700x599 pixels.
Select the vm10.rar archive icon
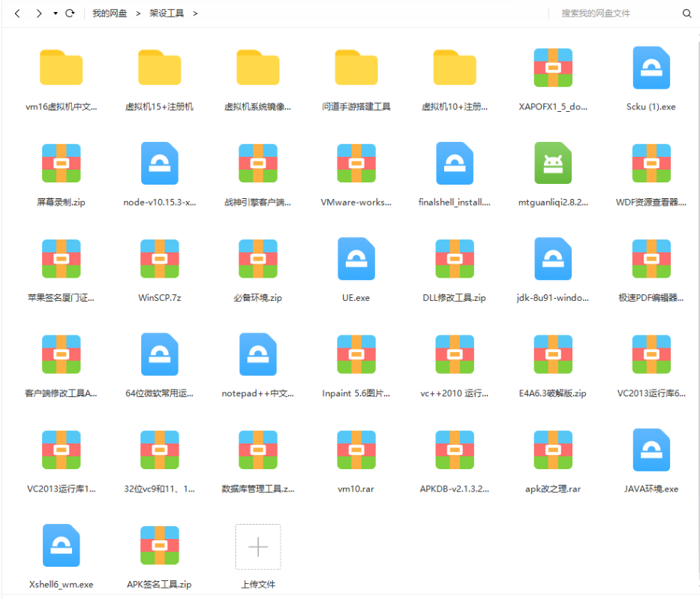(x=356, y=450)
